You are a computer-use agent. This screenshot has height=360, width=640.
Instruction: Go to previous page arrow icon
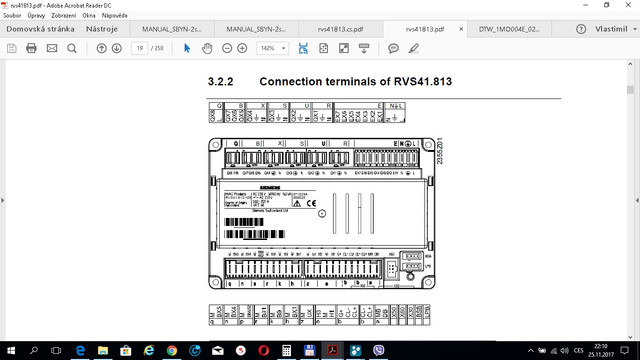point(101,48)
